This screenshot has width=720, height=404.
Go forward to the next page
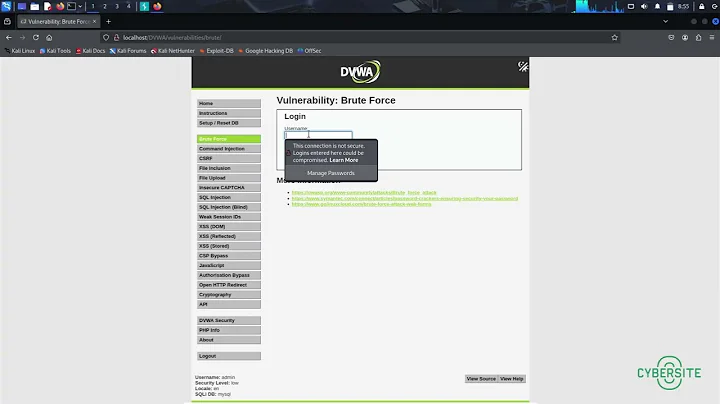22,38
